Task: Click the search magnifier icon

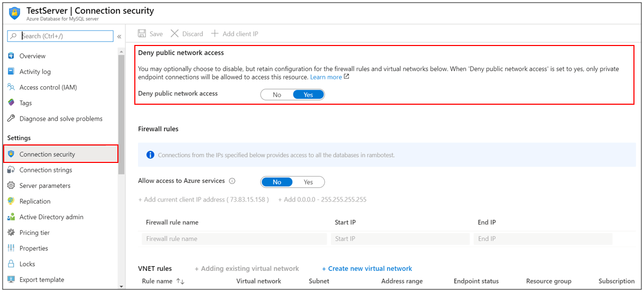Action: coord(14,36)
